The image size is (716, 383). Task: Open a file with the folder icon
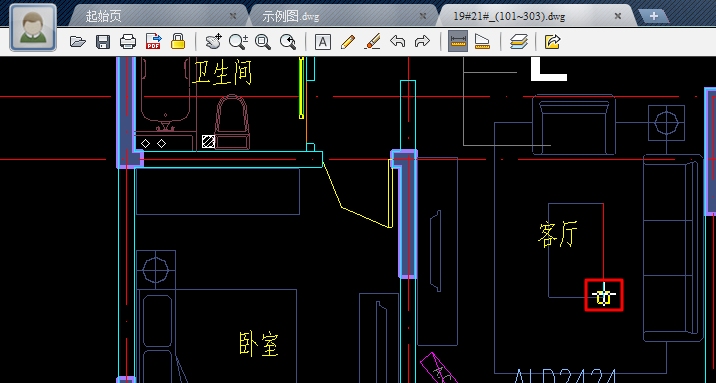pos(78,42)
